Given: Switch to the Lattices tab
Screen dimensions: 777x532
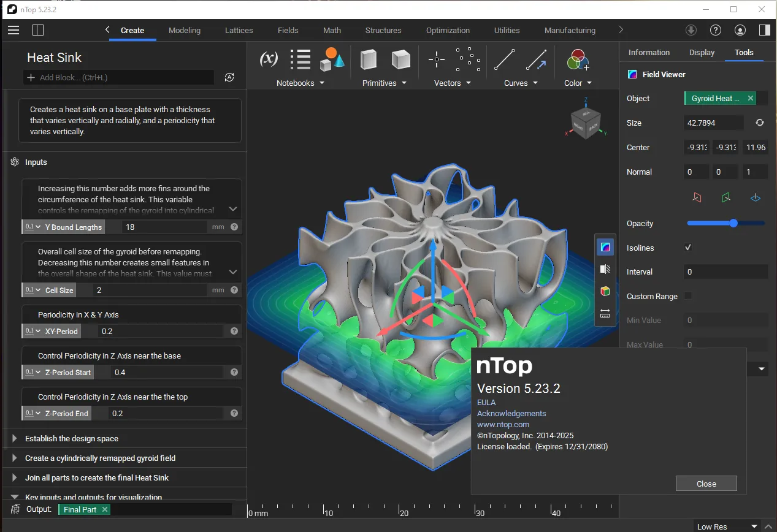Looking at the screenshot, I should coord(239,30).
